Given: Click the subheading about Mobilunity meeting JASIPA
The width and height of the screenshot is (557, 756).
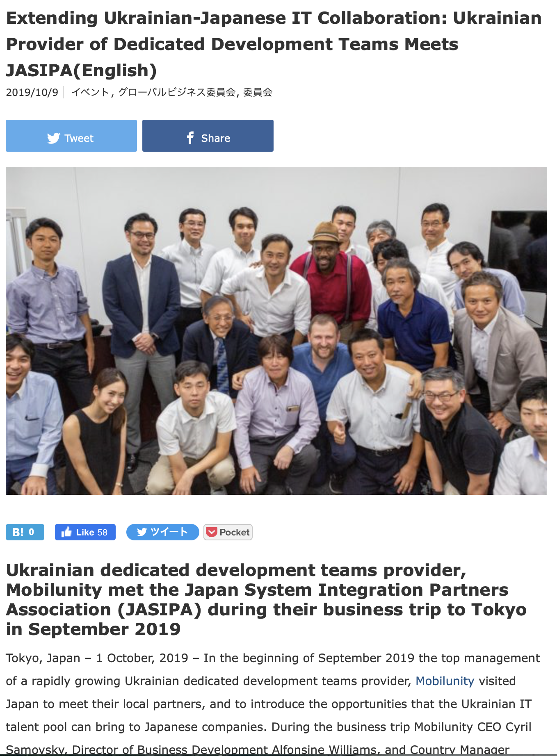Looking at the screenshot, I should click(x=266, y=599).
